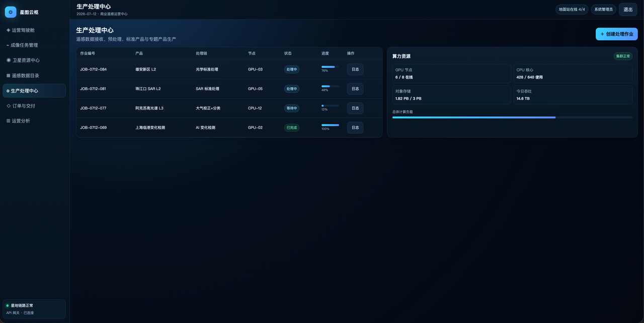Viewport: 644px width, 323px height.
Task: Click the 处理链 column header
Action: pos(201,53)
